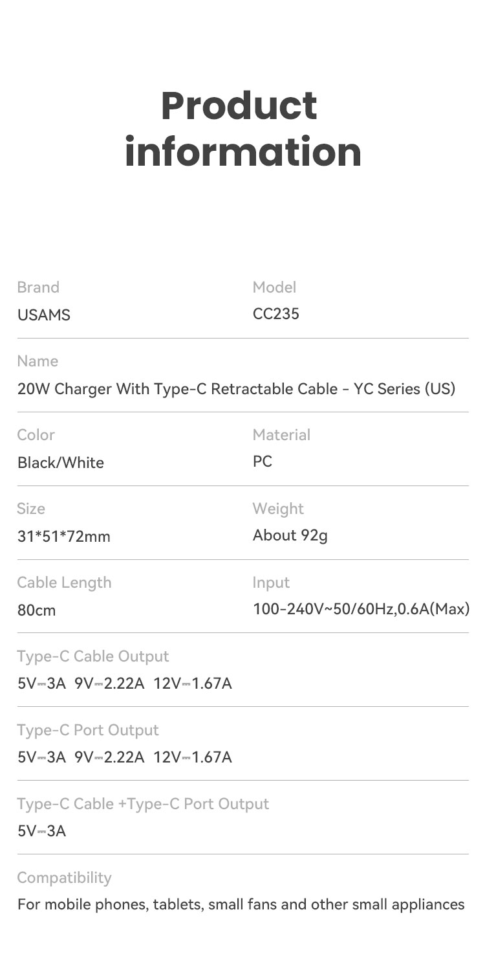This screenshot has height=980, width=485.
Task: Select the 20W Charger product name text
Action: (237, 389)
